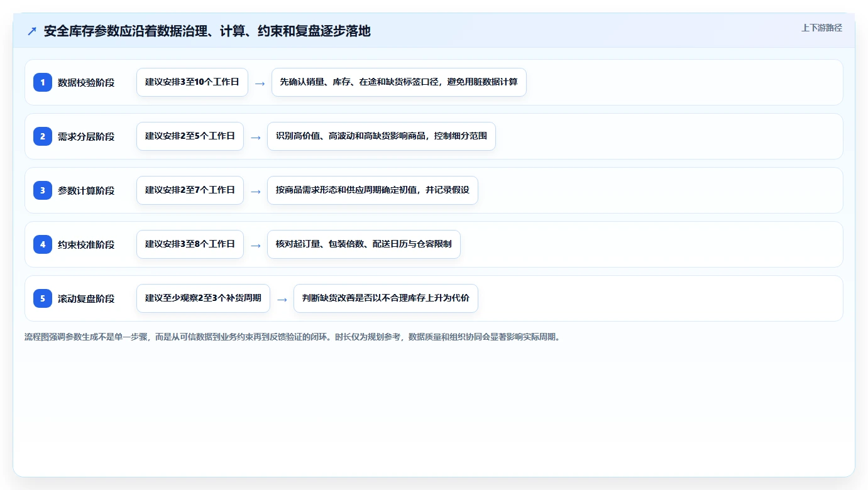Click the 上下游路径 label
Image resolution: width=868 pixels, height=490 pixels.
(x=821, y=28)
